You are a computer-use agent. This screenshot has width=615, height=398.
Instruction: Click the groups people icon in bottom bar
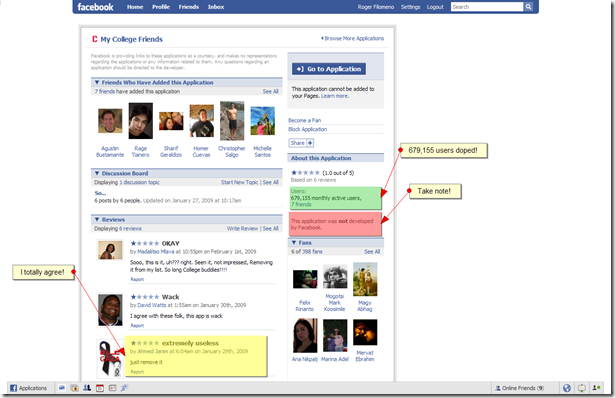point(87,388)
